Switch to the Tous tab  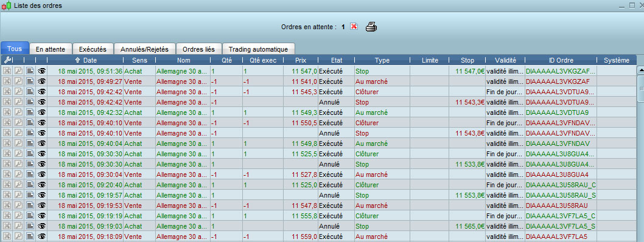(15, 49)
